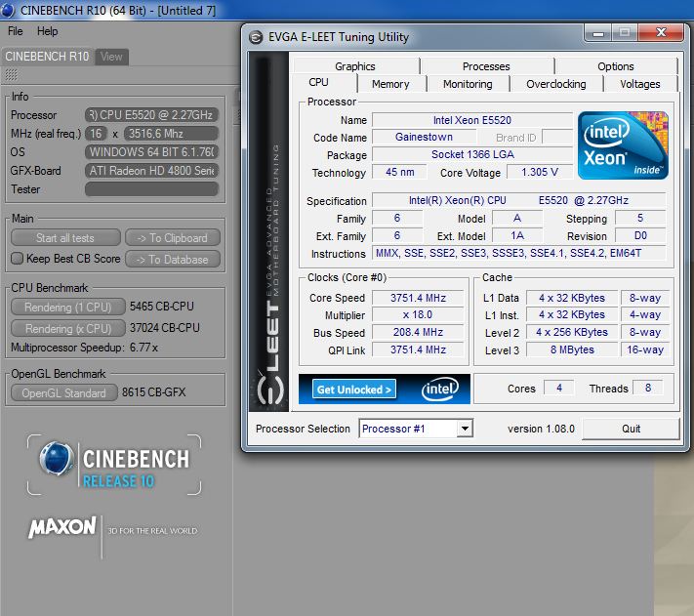Screen dimensions: 694x616
Task: Click the Bus Speed value 208.4 MHz
Action: (418, 332)
